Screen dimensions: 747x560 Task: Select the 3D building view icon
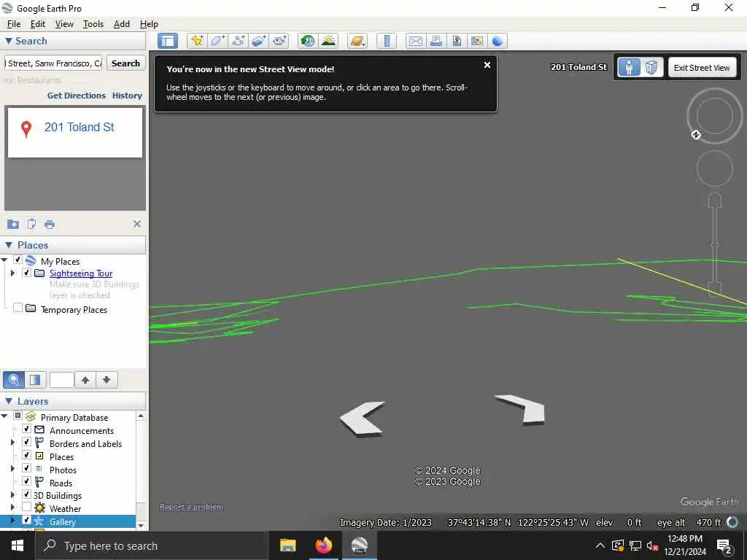coord(651,67)
